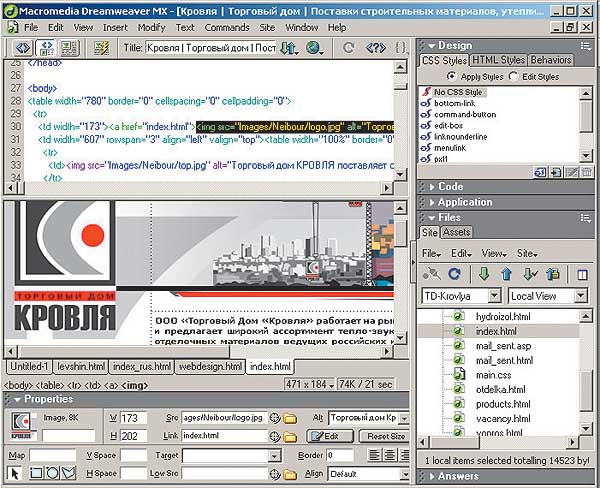Switch to Show Design View
Screen dimensions: 600x488
[69, 48]
